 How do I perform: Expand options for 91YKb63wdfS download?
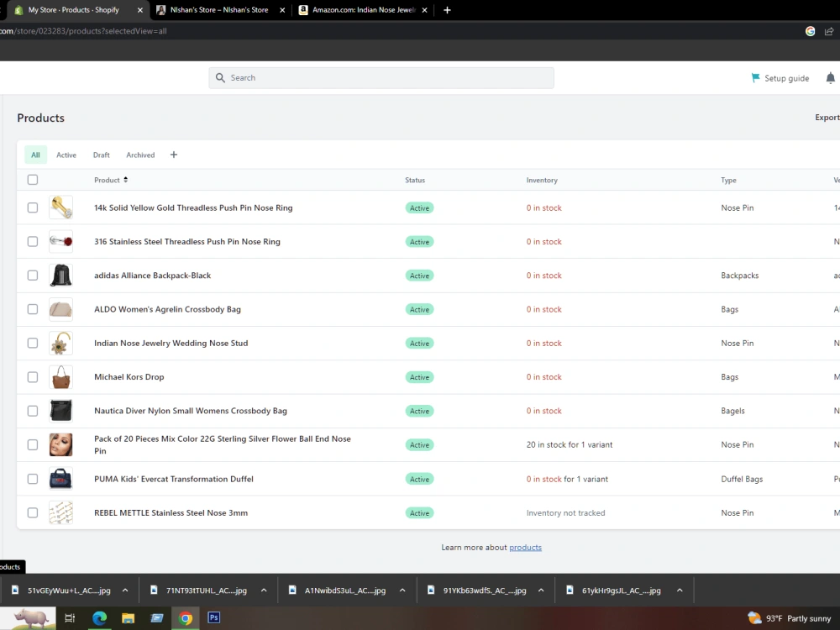pyautogui.click(x=541, y=591)
